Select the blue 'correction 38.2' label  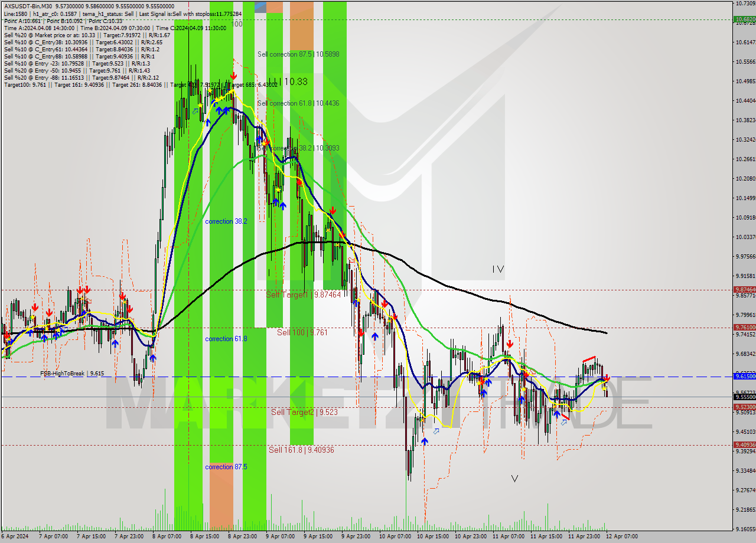(226, 221)
